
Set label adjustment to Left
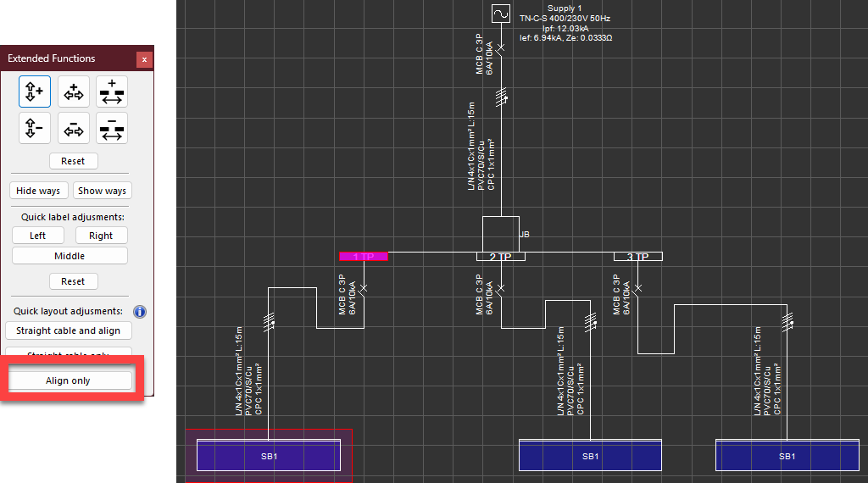[38, 236]
